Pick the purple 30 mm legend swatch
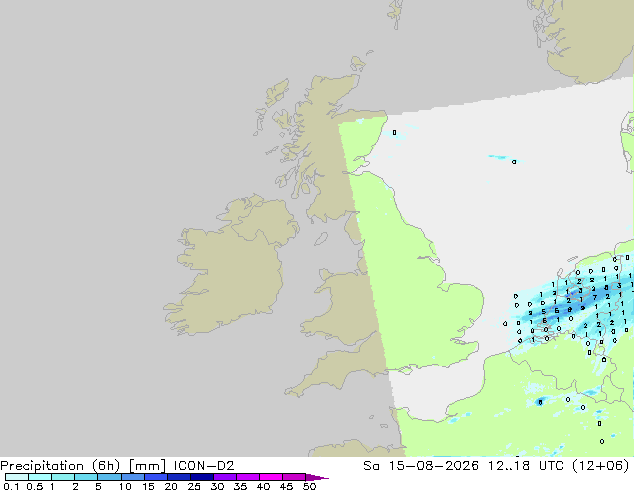634x490 pixels. pos(225,477)
